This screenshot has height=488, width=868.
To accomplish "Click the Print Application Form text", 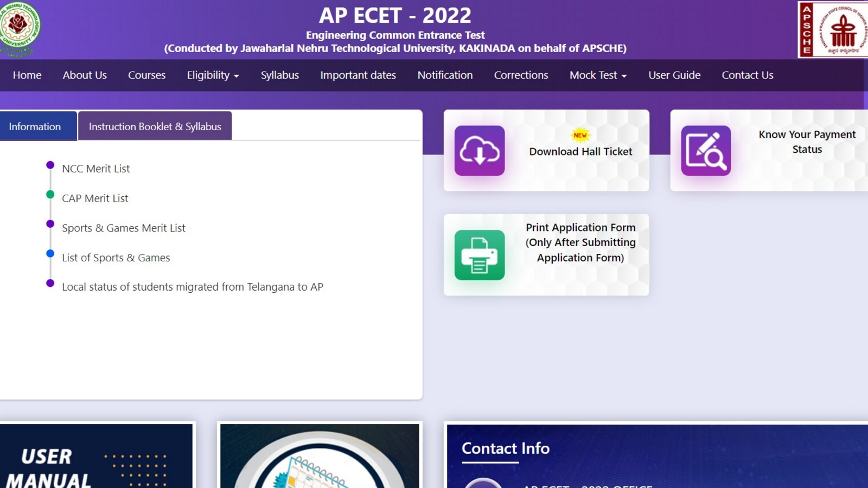I will (580, 242).
